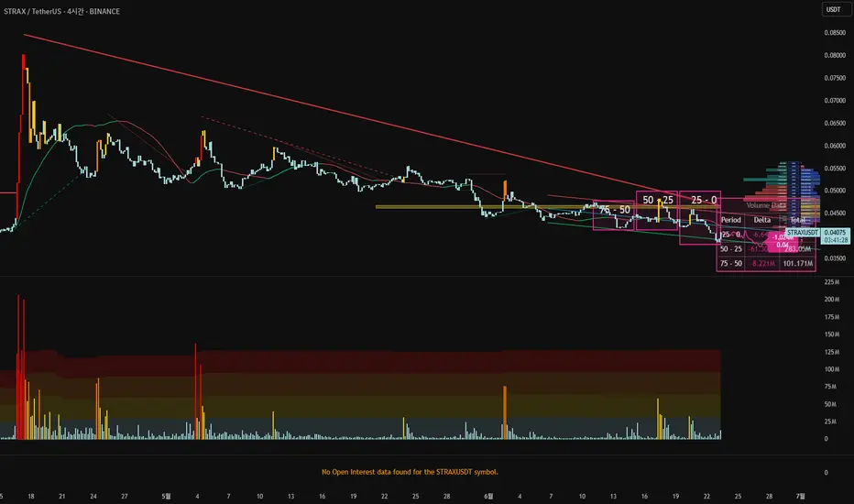The height and width of the screenshot is (504, 854).
Task: Click the 6월 month label on time axis
Action: (488, 497)
